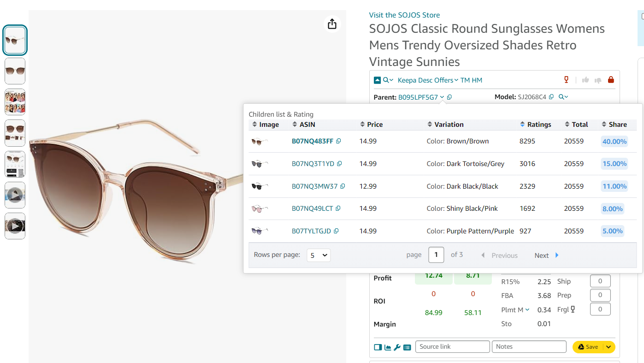Share the product image
The height and width of the screenshot is (363, 644).
[x=332, y=24]
